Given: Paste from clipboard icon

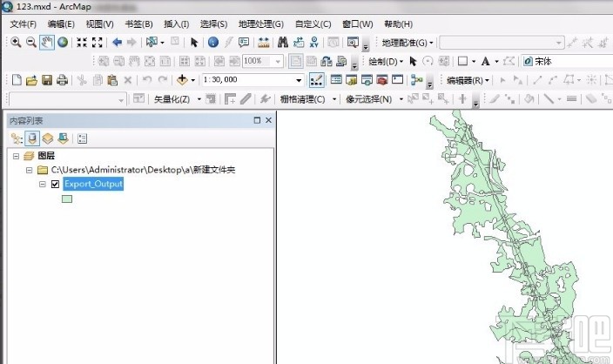Looking at the screenshot, I should point(112,80).
